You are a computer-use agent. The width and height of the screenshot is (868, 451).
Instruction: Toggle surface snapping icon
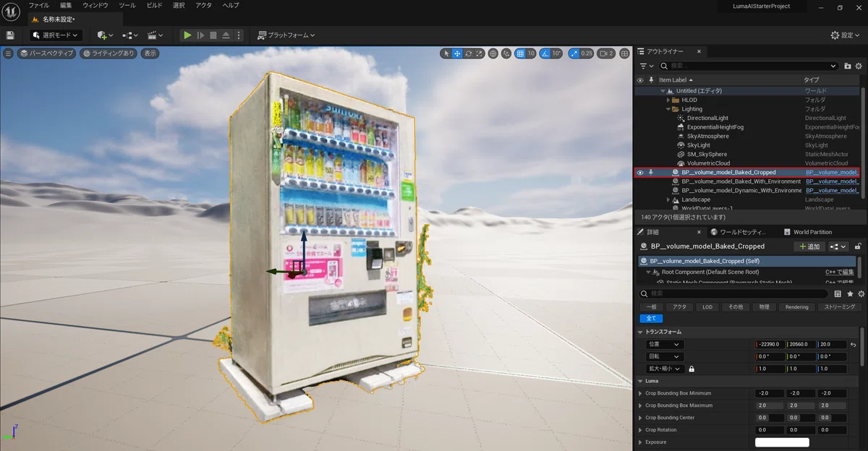click(506, 53)
